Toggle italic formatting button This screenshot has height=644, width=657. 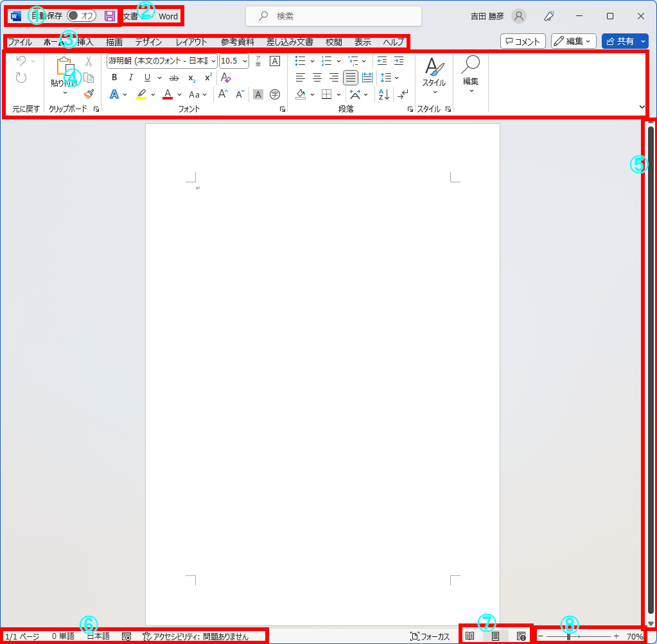[x=131, y=78]
